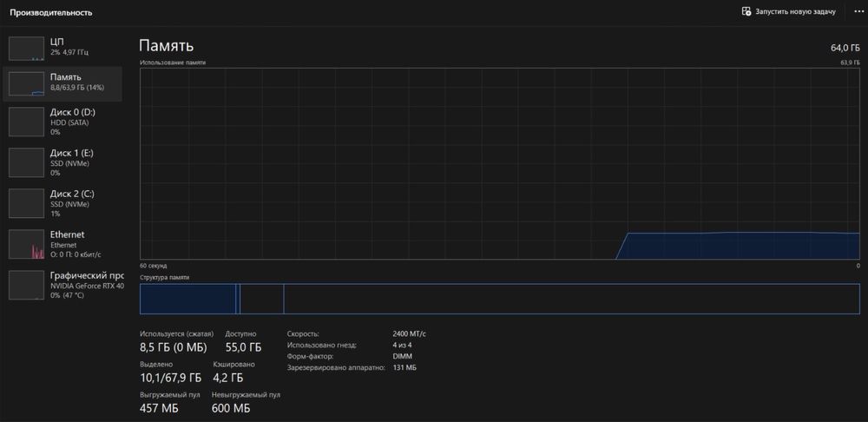This screenshot has width=868, height=422.
Task: Click the 64,0 ГБ total memory label
Action: click(845, 48)
